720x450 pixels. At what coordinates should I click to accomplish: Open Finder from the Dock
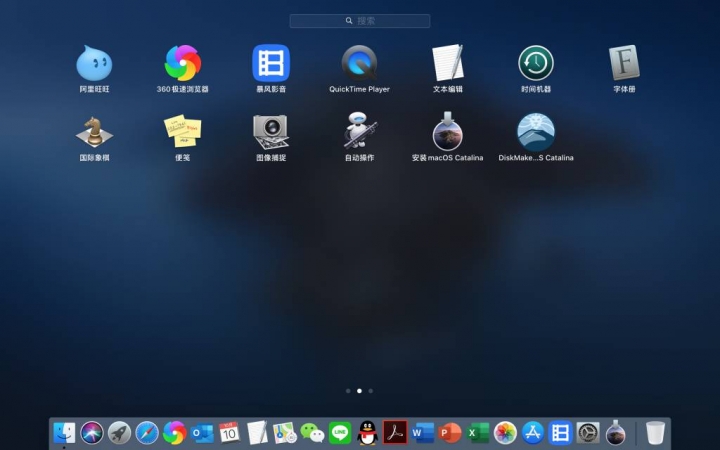click(64, 433)
